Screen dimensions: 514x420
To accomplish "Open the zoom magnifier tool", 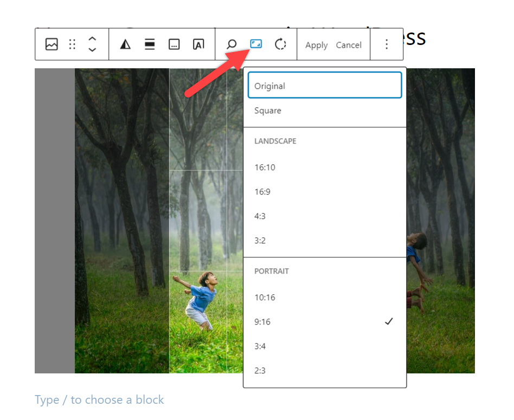I will click(232, 44).
